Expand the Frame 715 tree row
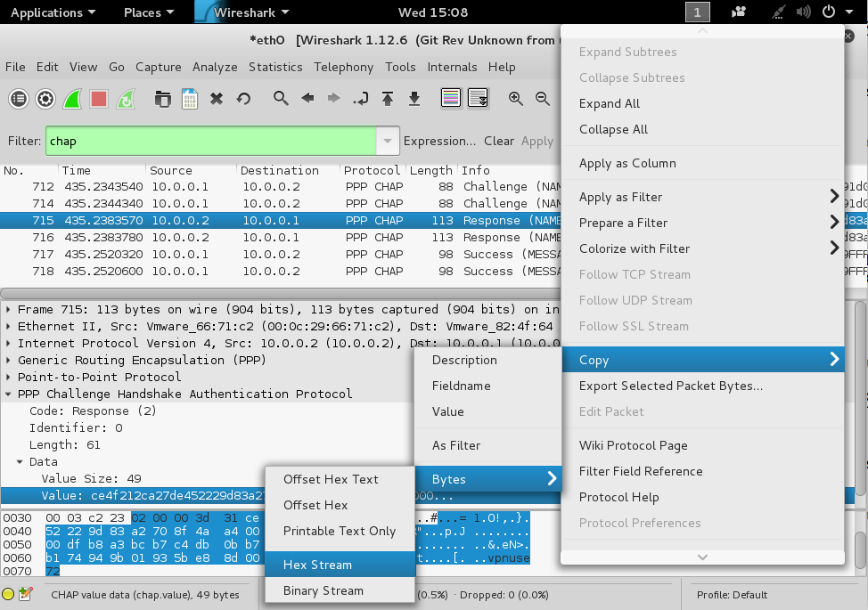 [8, 310]
